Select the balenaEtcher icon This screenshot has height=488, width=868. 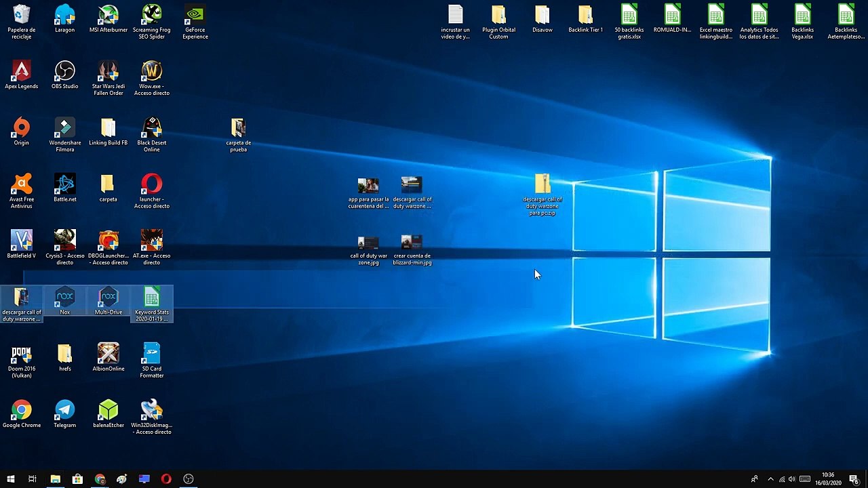tap(108, 413)
